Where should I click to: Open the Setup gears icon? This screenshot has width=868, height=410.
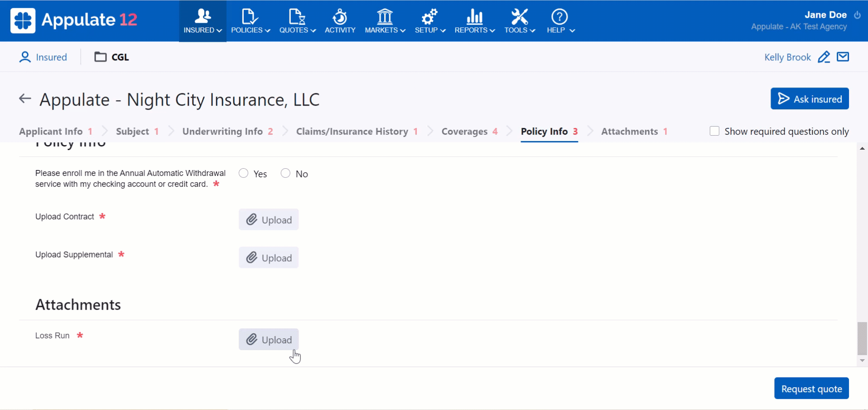429,16
